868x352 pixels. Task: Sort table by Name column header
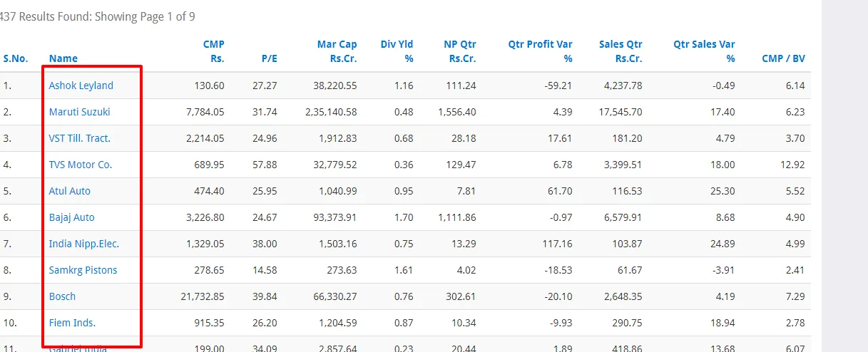[63, 58]
